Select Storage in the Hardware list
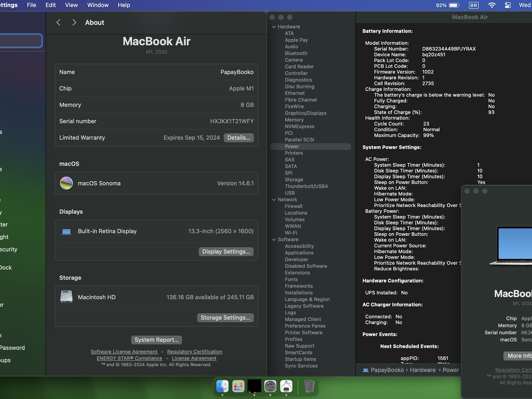 (294, 179)
